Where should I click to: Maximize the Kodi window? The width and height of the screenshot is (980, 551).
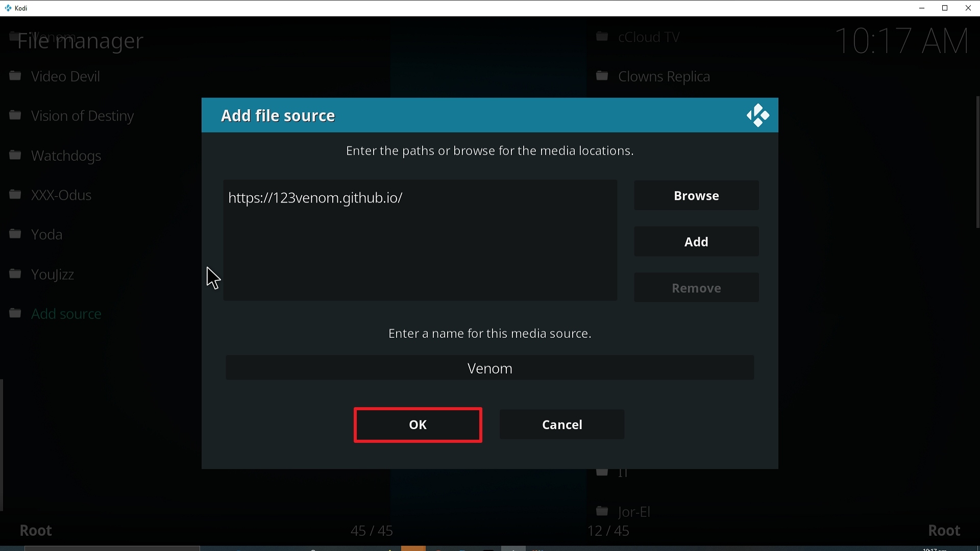pyautogui.click(x=945, y=8)
